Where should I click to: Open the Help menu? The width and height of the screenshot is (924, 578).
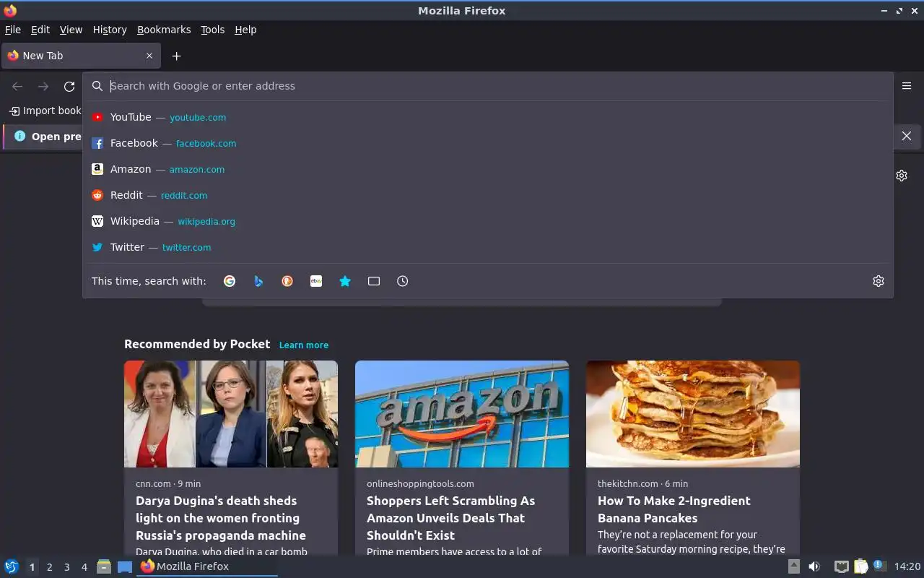click(245, 30)
